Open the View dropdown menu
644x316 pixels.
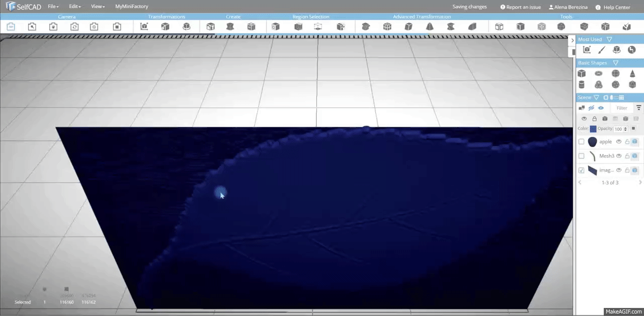tap(98, 7)
